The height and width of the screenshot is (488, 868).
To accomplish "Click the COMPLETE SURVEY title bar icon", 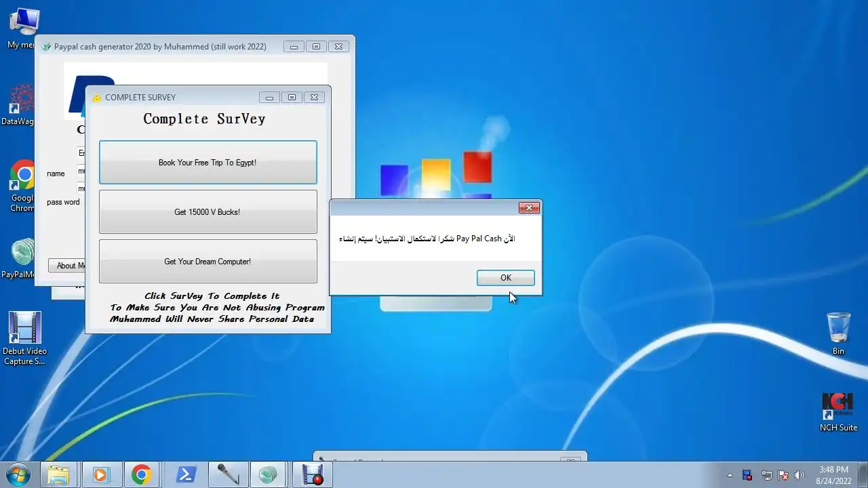I will click(96, 98).
